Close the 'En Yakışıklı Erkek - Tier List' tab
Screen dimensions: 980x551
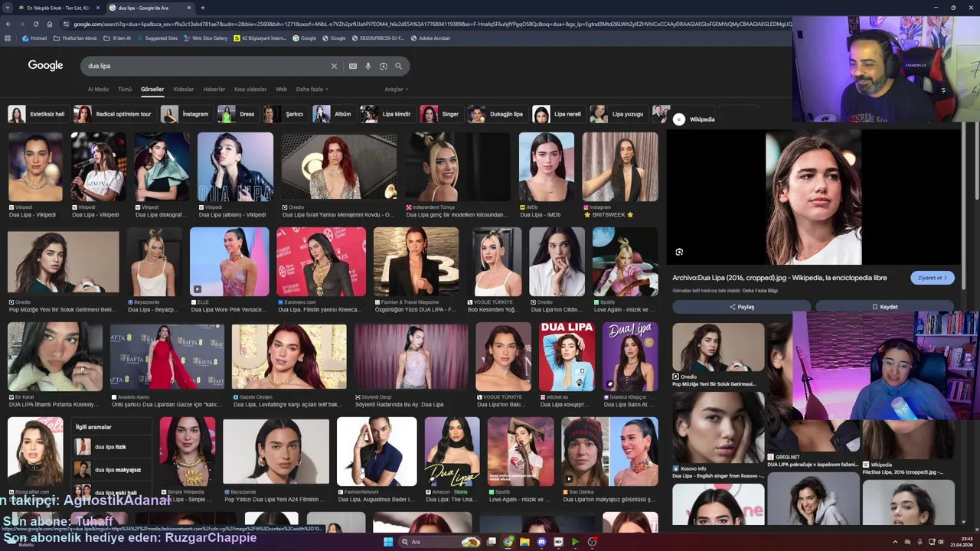(x=97, y=8)
